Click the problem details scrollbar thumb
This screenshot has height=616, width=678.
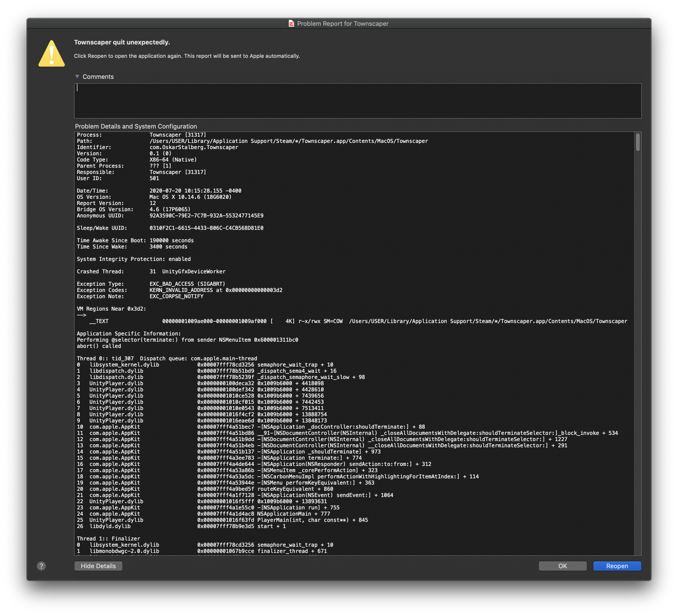click(638, 142)
